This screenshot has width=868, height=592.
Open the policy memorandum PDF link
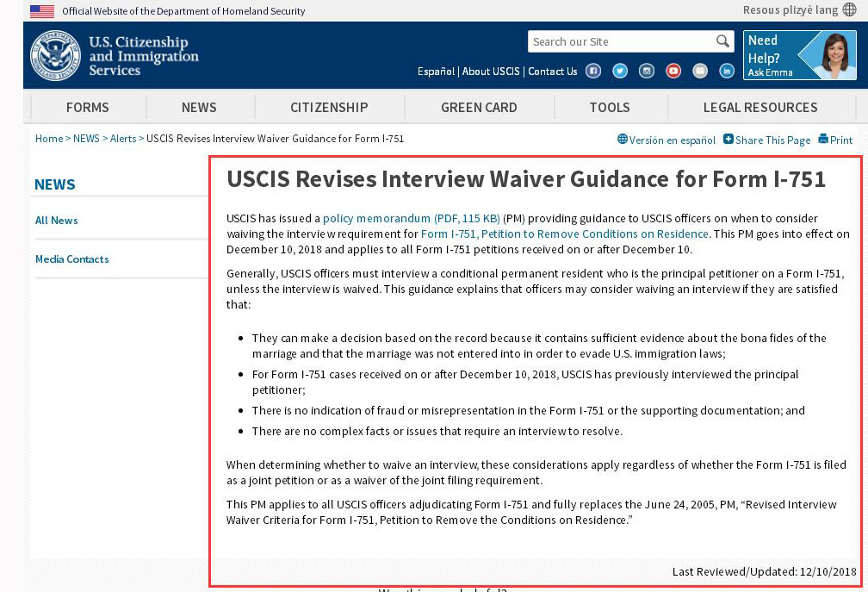(411, 219)
